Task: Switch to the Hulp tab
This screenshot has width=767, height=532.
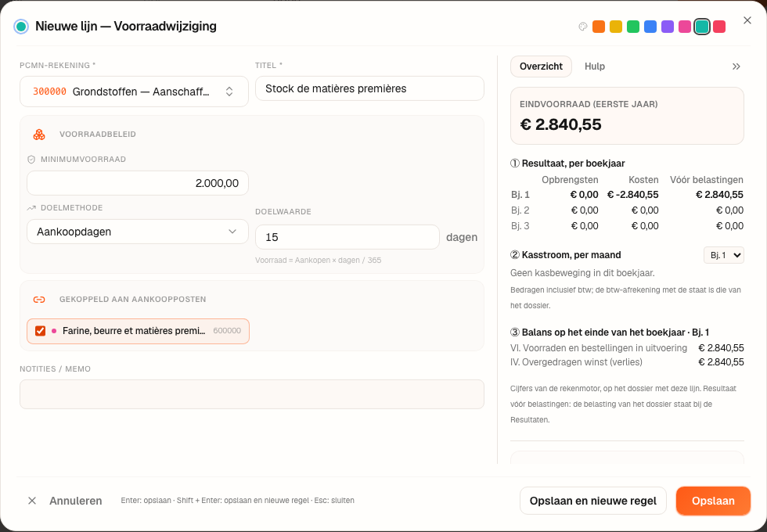Action: 595,66
